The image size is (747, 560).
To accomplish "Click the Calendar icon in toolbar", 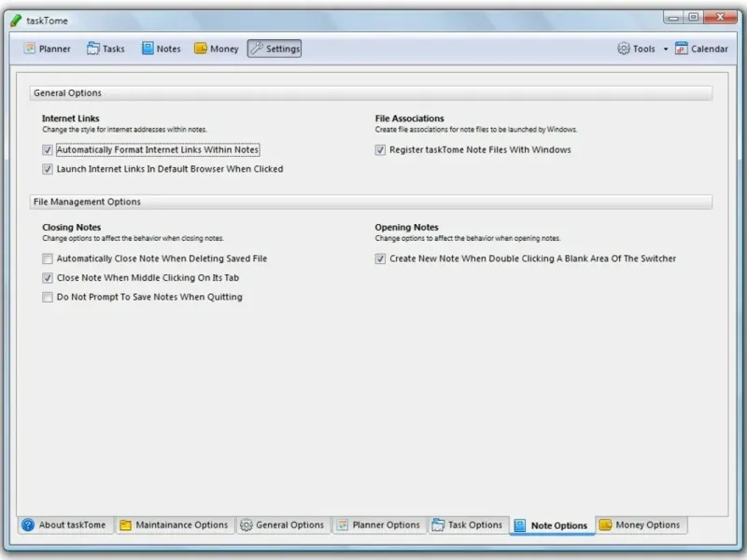I will pyautogui.click(x=682, y=49).
